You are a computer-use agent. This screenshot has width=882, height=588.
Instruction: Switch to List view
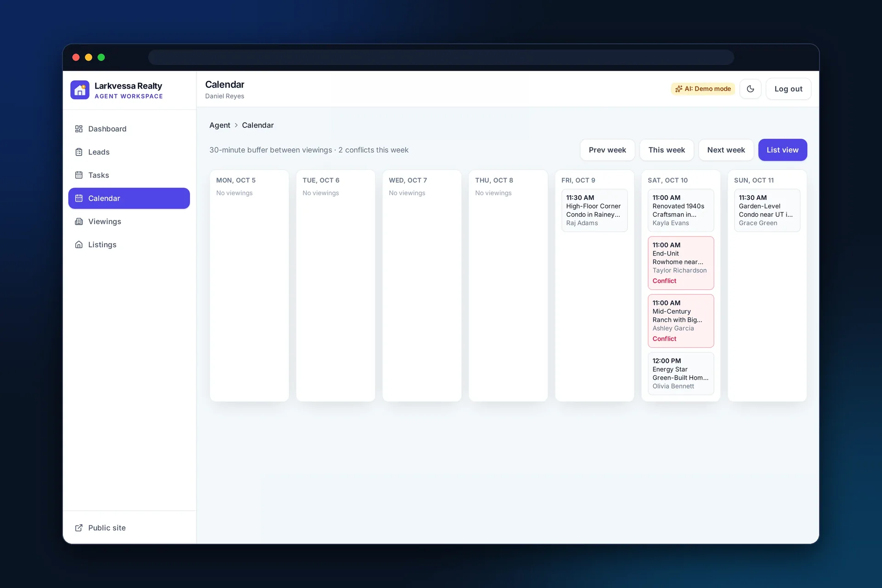(782, 150)
